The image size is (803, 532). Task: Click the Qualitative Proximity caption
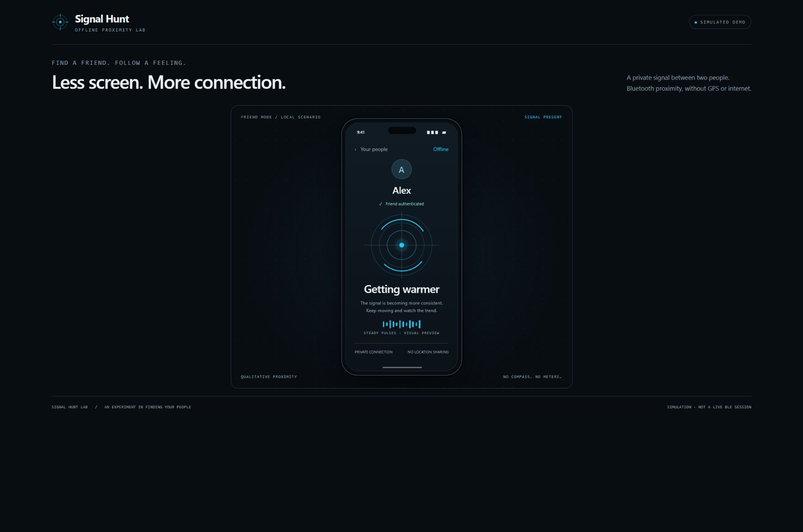(x=269, y=377)
